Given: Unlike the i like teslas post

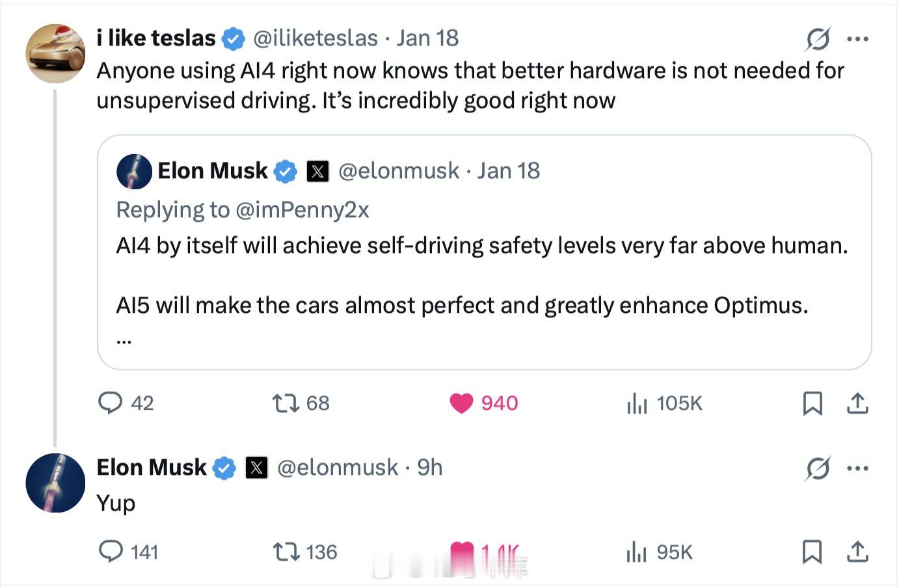Looking at the screenshot, I should [x=461, y=403].
